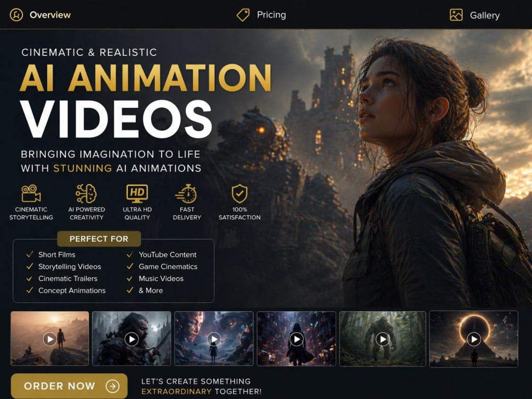Click the Overview person icon
This screenshot has width=532, height=399.
16,15
